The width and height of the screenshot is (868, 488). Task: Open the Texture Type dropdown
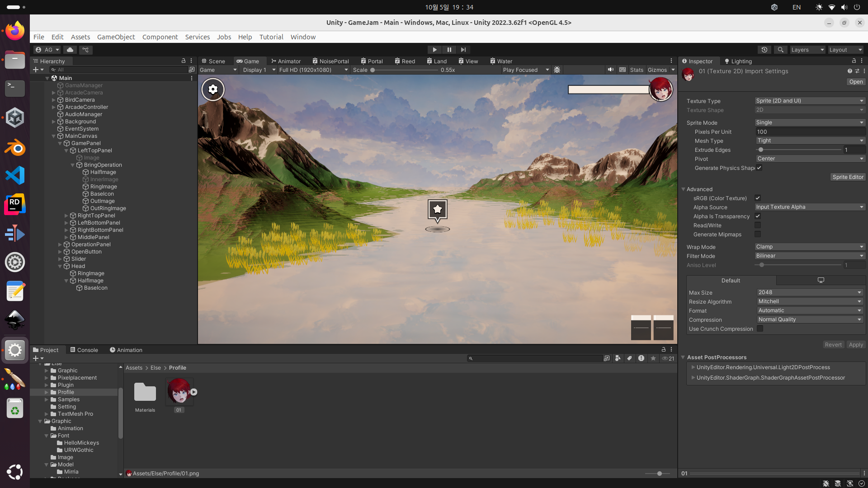(809, 101)
